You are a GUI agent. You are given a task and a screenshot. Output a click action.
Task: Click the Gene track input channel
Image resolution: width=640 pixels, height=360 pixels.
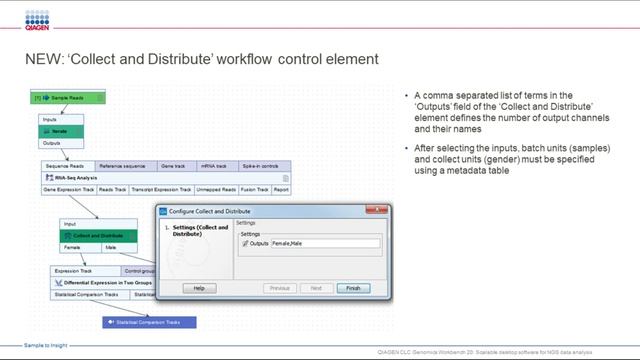(x=177, y=166)
